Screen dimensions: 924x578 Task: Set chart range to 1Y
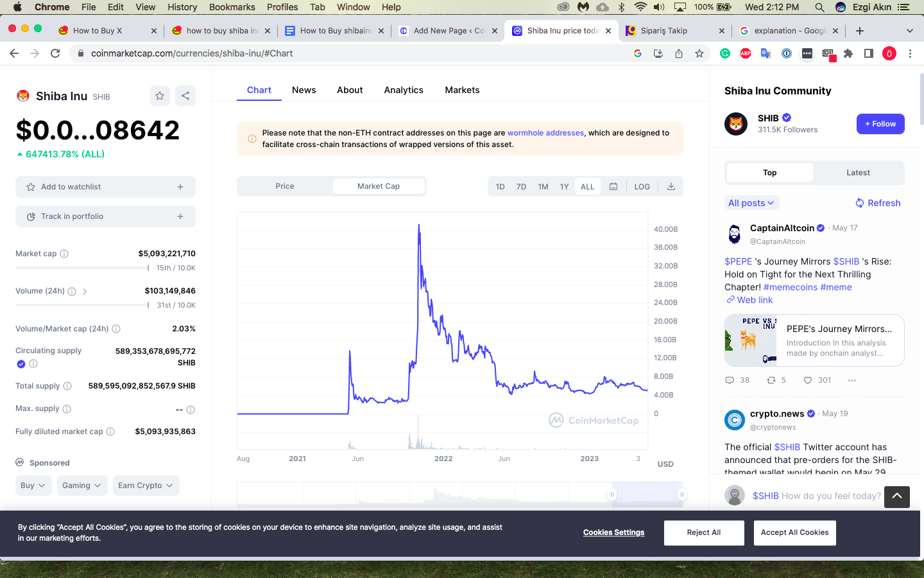(x=565, y=186)
